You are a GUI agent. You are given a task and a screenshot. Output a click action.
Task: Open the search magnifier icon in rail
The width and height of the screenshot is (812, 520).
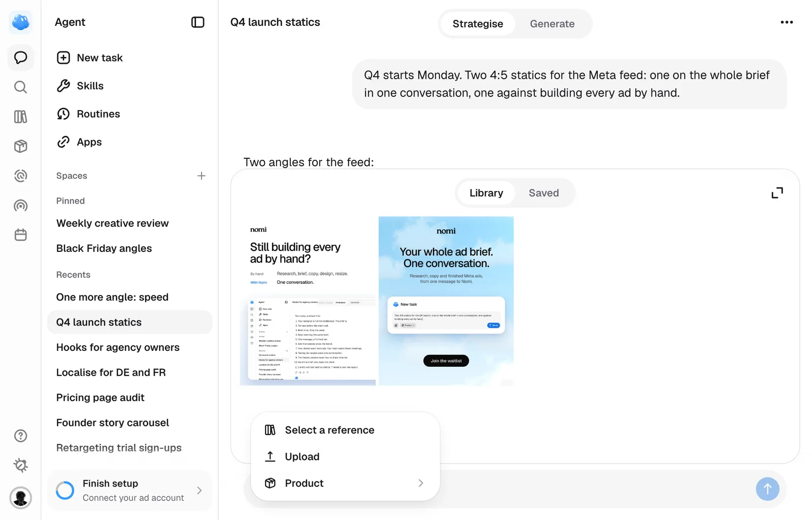click(x=21, y=87)
